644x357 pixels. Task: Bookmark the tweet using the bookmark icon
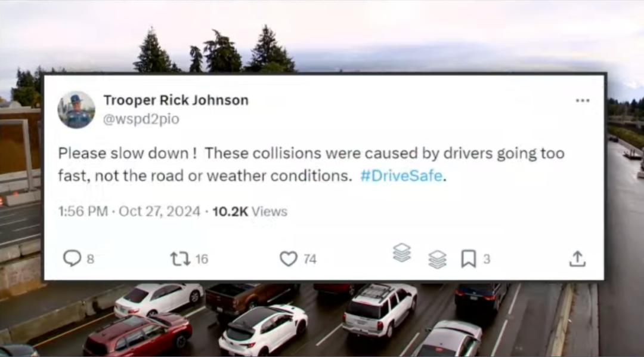468,259
